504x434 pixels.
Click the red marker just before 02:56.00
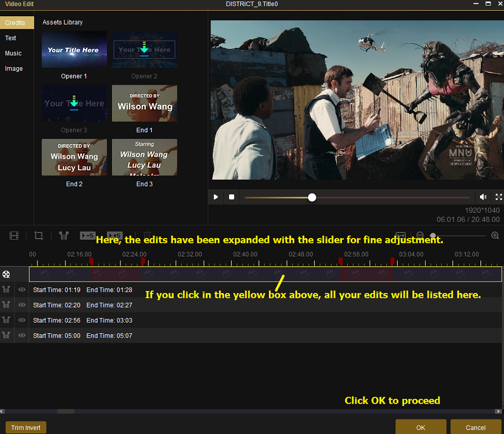(340, 261)
